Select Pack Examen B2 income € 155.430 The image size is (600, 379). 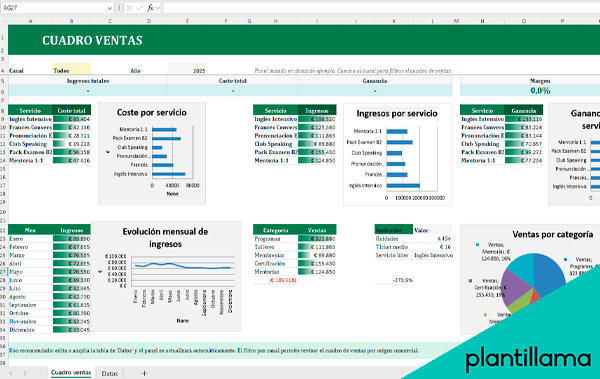(x=317, y=152)
